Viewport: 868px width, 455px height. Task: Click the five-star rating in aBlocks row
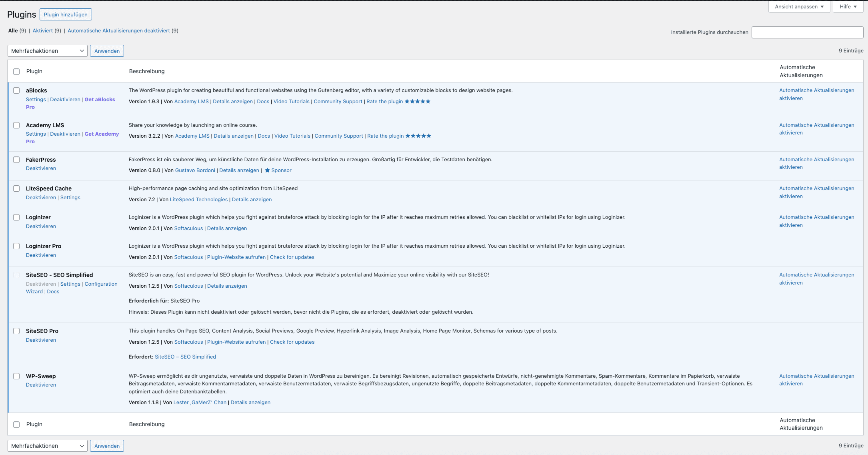pos(418,101)
